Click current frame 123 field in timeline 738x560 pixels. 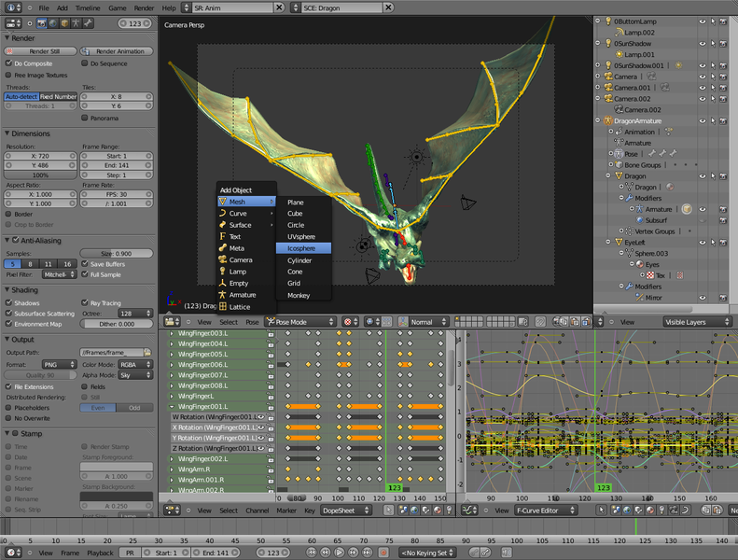273,553
